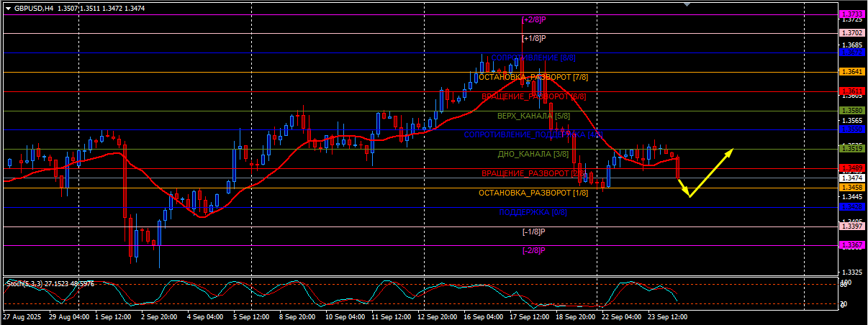Click the pink 1.3397 price tag
Screen dimensions: 868x325
(852, 226)
